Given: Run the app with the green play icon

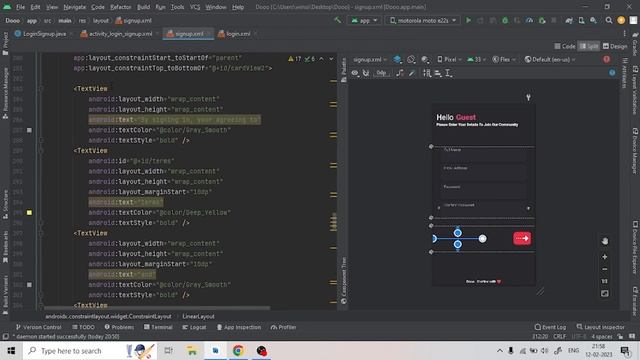Looking at the screenshot, I should point(469,20).
